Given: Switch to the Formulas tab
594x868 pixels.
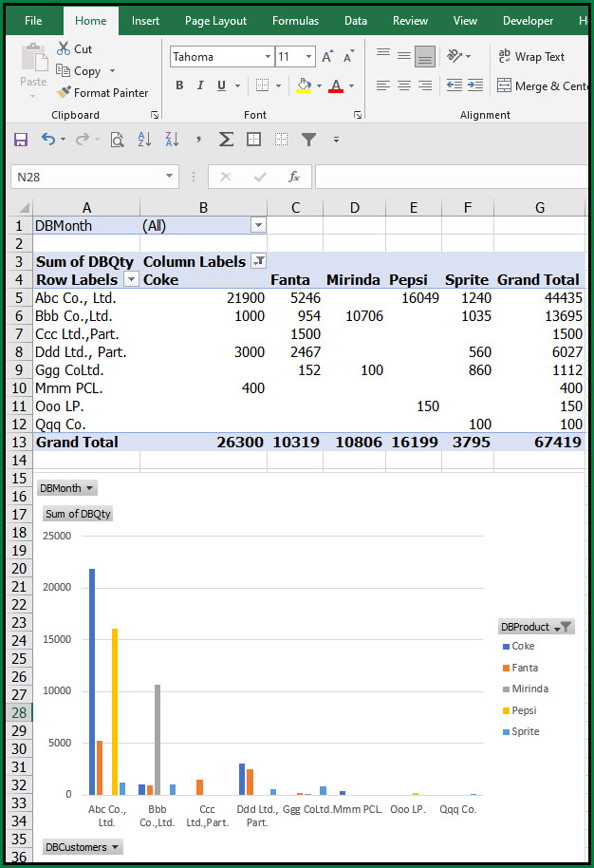Looking at the screenshot, I should [295, 21].
